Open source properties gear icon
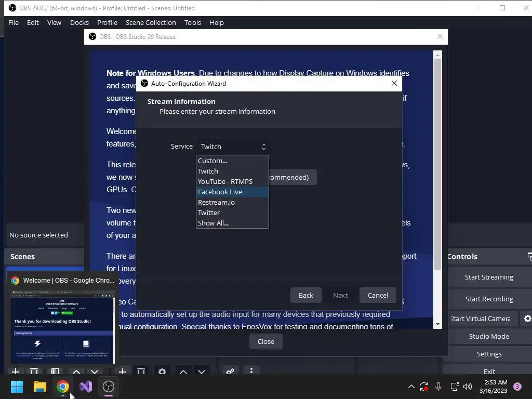The image size is (532, 399). [x=162, y=371]
